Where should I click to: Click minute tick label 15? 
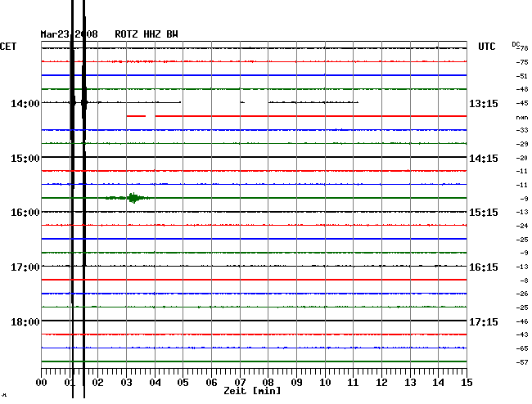[467, 383]
